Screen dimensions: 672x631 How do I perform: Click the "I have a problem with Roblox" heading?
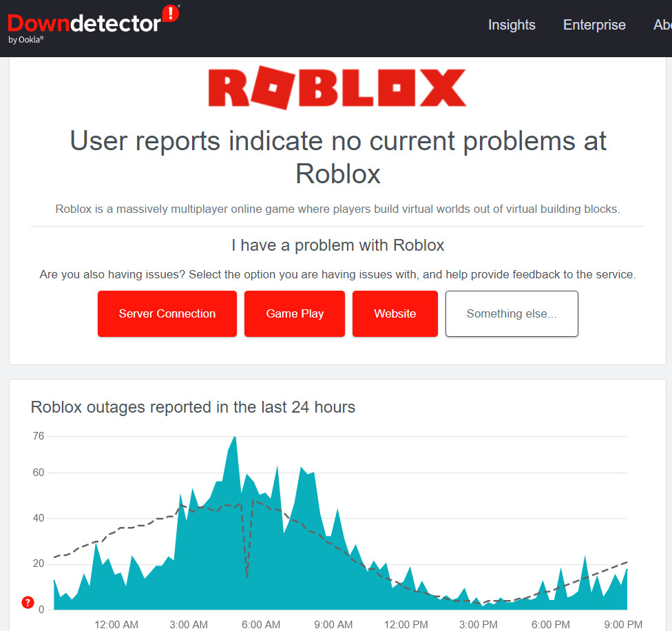pyautogui.click(x=337, y=245)
